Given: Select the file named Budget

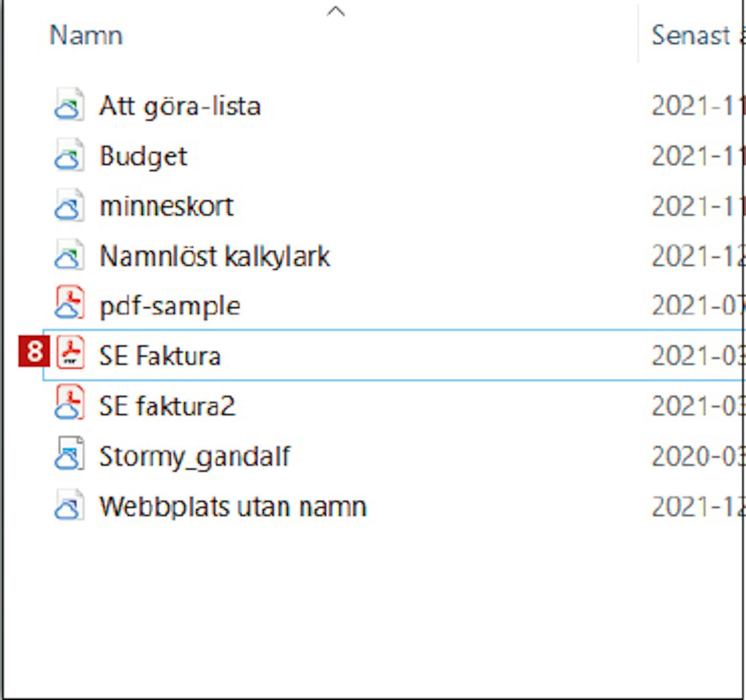Looking at the screenshot, I should pyautogui.click(x=143, y=156).
